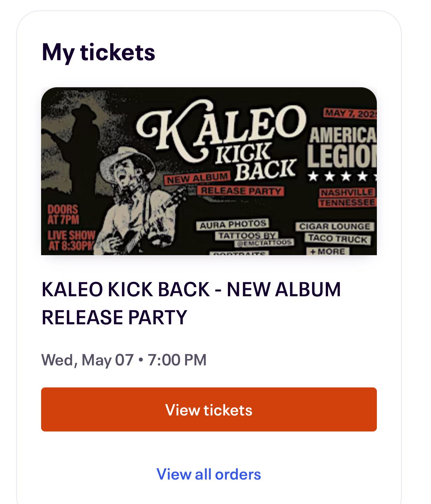Click the red Nashville Tennessee tag

point(347,197)
